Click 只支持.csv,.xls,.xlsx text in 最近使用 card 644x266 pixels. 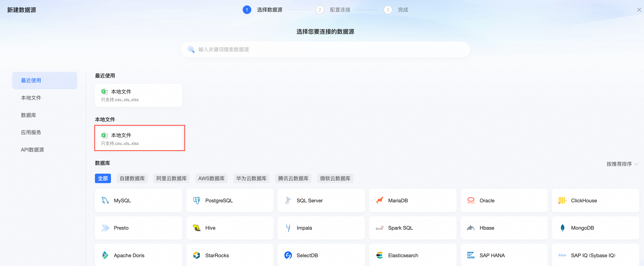point(120,100)
